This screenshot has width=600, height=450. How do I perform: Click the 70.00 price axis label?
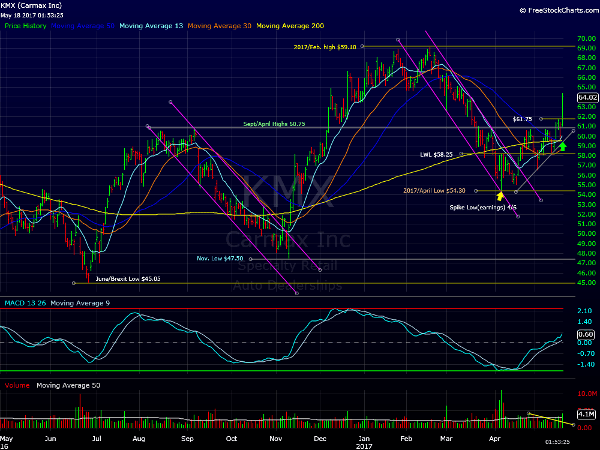point(586,39)
